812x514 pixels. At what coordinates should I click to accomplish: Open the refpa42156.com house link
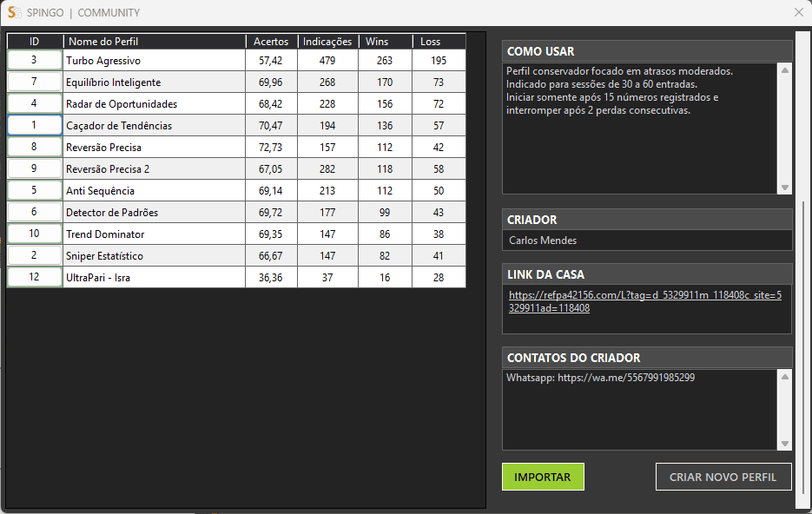pyautogui.click(x=644, y=302)
